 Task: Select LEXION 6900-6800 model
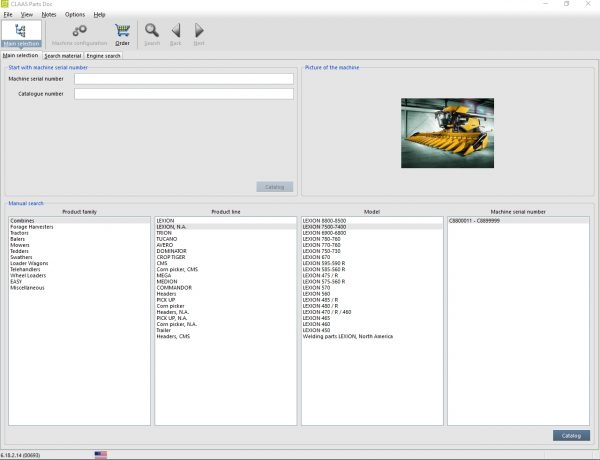(372, 233)
